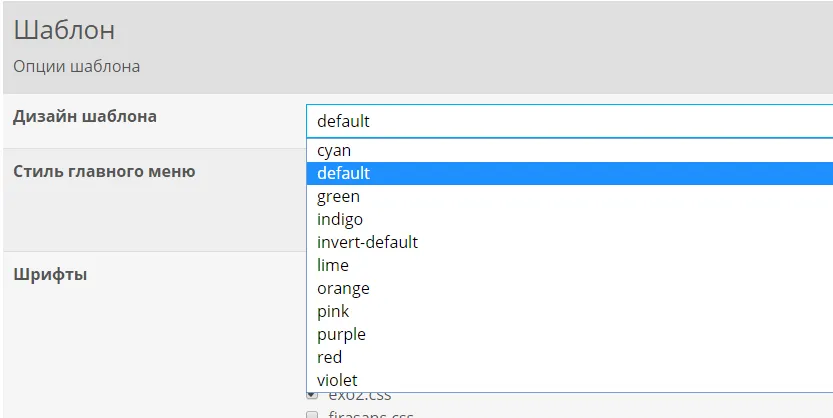Select lime in the dropdown list

point(333,265)
